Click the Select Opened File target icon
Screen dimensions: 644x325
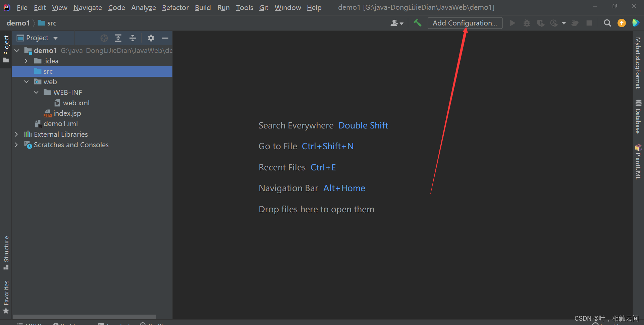click(104, 38)
